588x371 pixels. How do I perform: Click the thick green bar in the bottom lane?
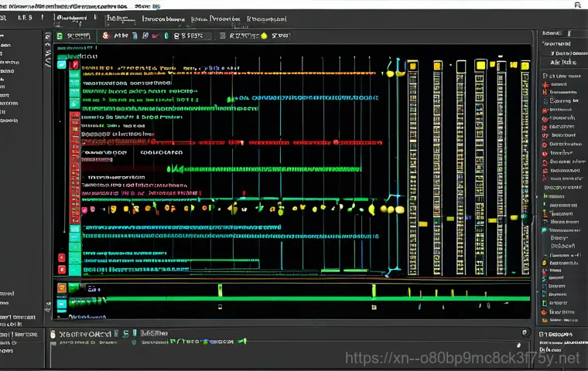tap(318, 298)
